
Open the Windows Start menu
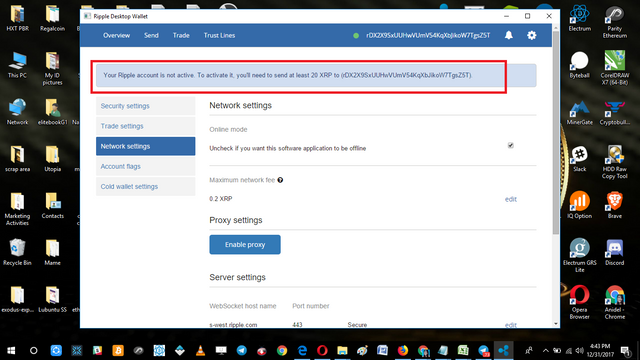[11, 351]
